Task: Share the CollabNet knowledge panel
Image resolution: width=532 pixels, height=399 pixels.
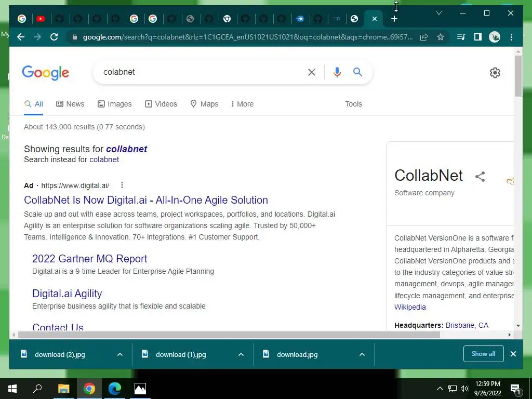Action: [480, 177]
